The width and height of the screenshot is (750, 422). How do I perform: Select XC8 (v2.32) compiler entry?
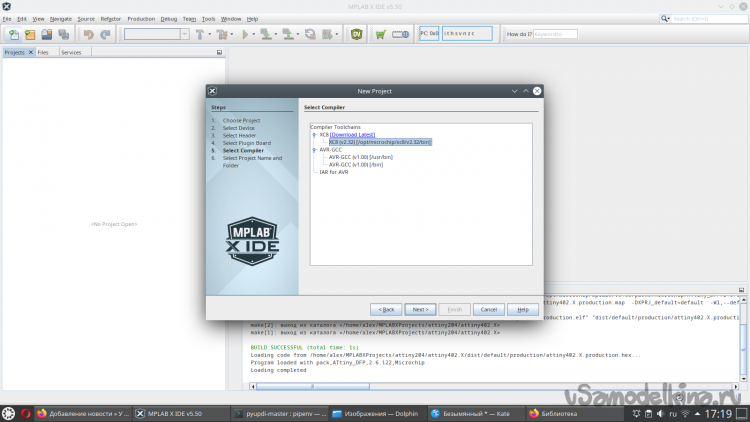click(x=379, y=142)
